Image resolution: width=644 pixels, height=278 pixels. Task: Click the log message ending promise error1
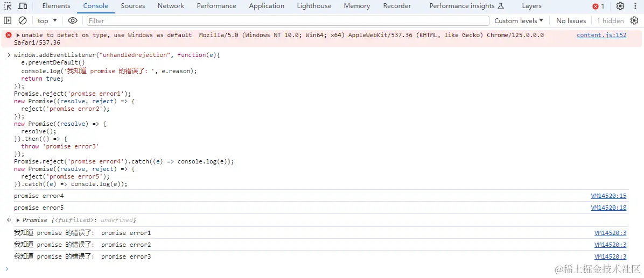[x=82, y=233]
